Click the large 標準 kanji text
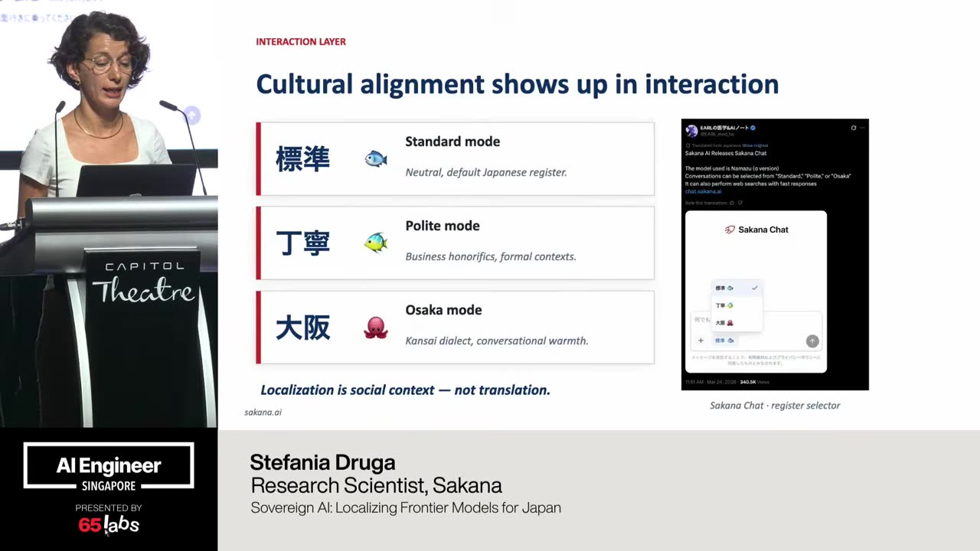 point(302,159)
